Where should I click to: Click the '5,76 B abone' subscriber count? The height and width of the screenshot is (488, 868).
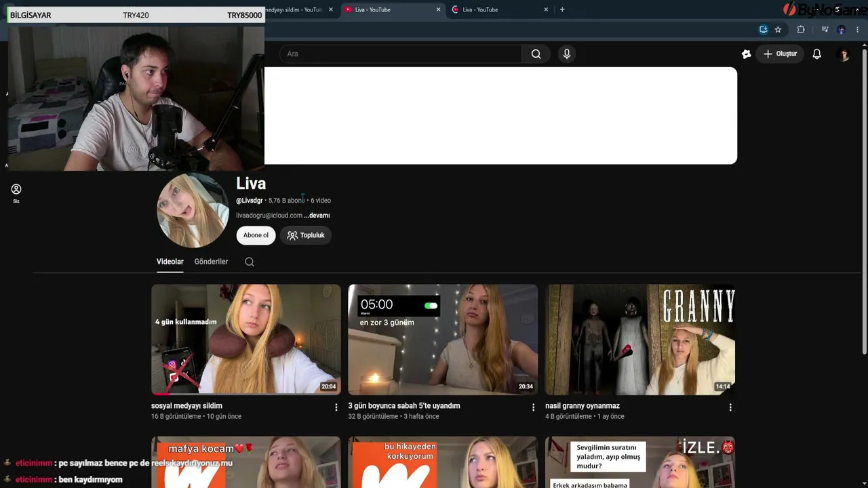[x=287, y=201]
